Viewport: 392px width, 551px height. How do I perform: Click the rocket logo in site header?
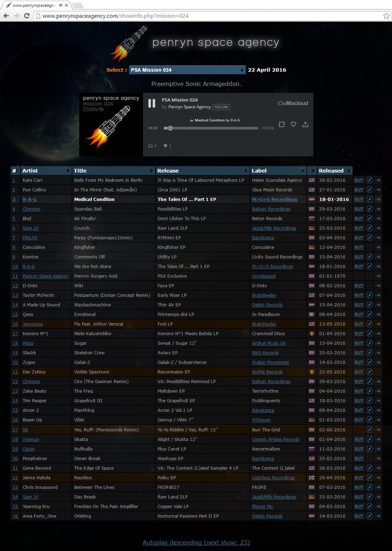[x=128, y=43]
